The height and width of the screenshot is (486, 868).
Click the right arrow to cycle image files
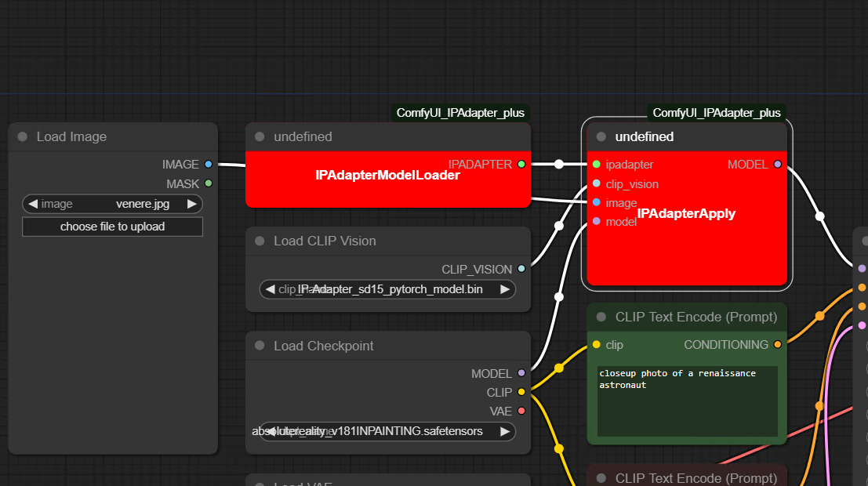coord(192,204)
